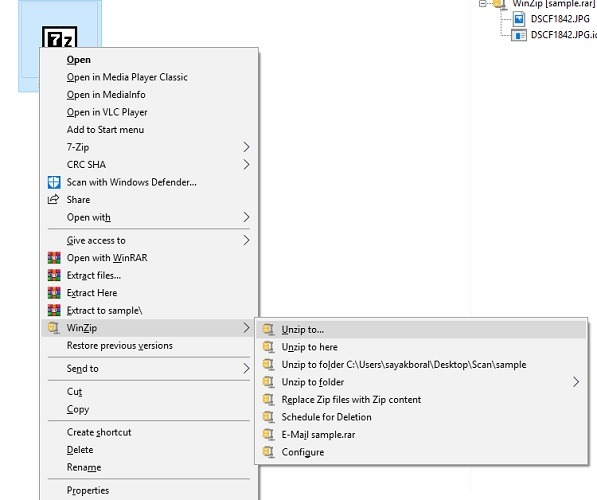Click icon beside Replace Zip files entry
This screenshot has width=597, height=500.
pos(268,399)
